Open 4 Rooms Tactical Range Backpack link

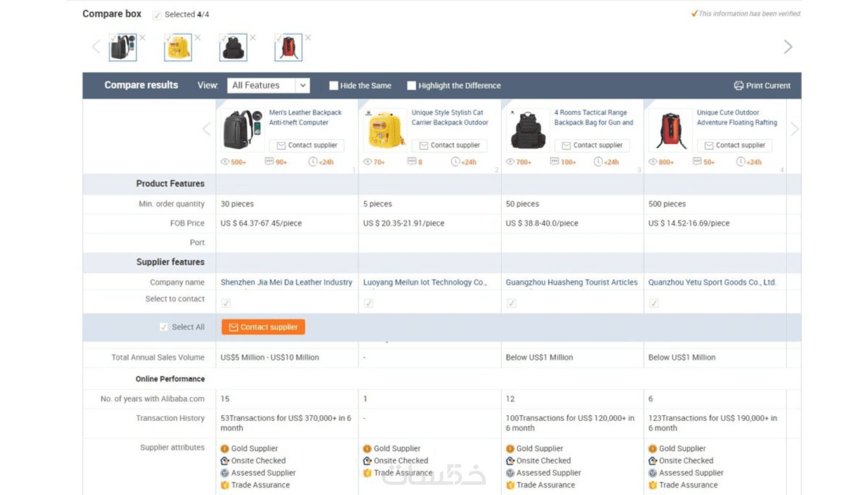point(594,118)
